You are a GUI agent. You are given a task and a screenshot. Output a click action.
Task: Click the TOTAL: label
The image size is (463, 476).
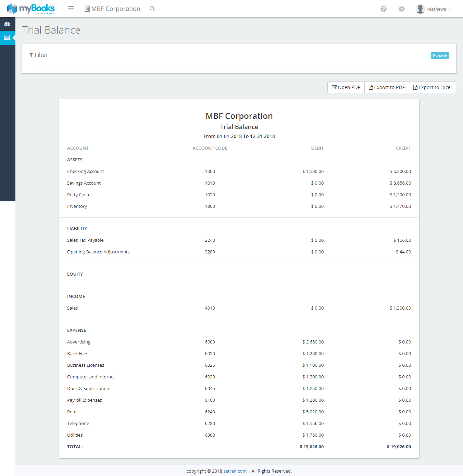click(x=75, y=447)
